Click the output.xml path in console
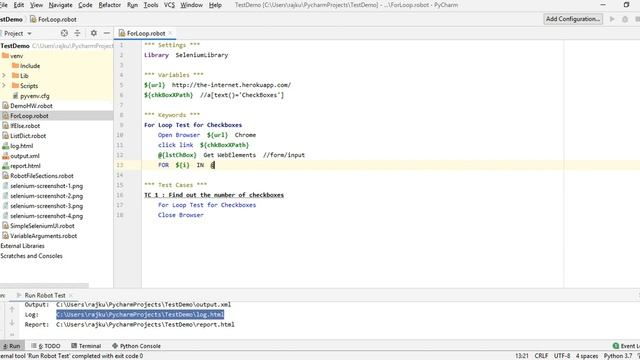 pyautogui.click(x=143, y=304)
